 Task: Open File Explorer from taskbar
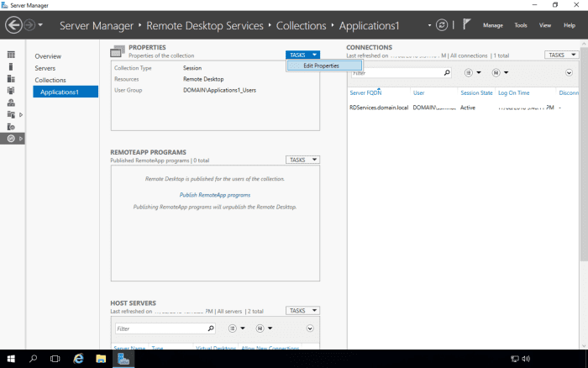[x=101, y=359]
